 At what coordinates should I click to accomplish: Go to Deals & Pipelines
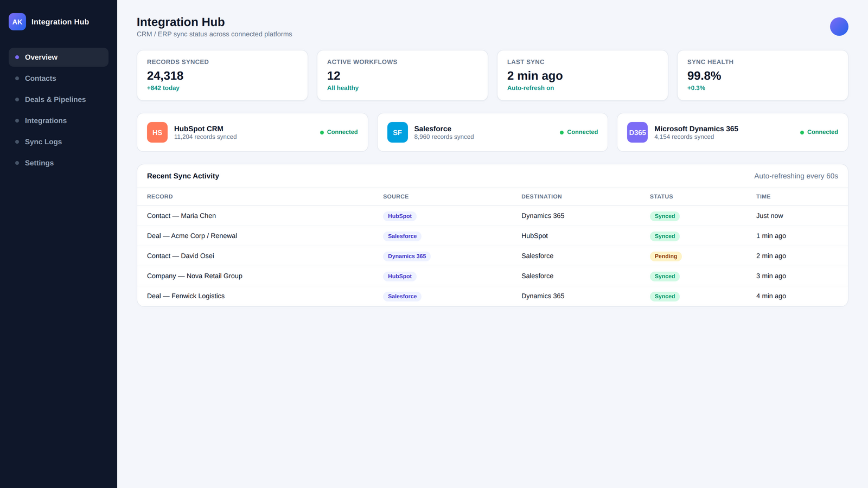(59, 99)
